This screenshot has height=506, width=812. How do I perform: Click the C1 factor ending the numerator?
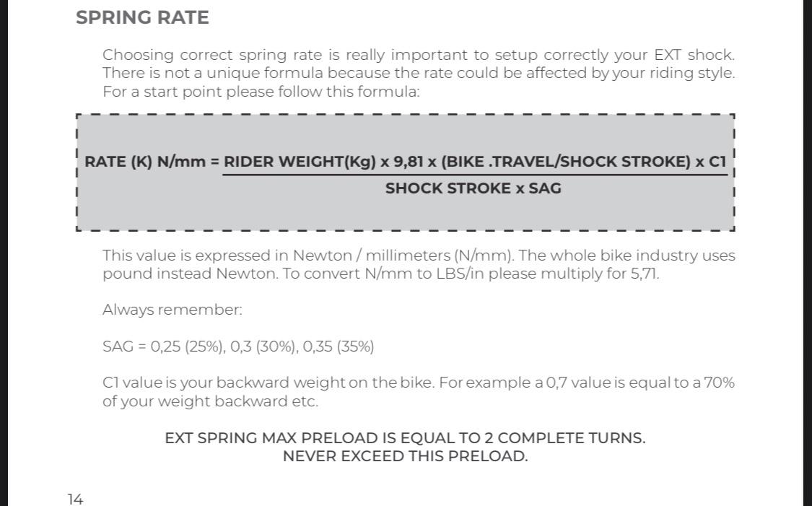[717, 162]
